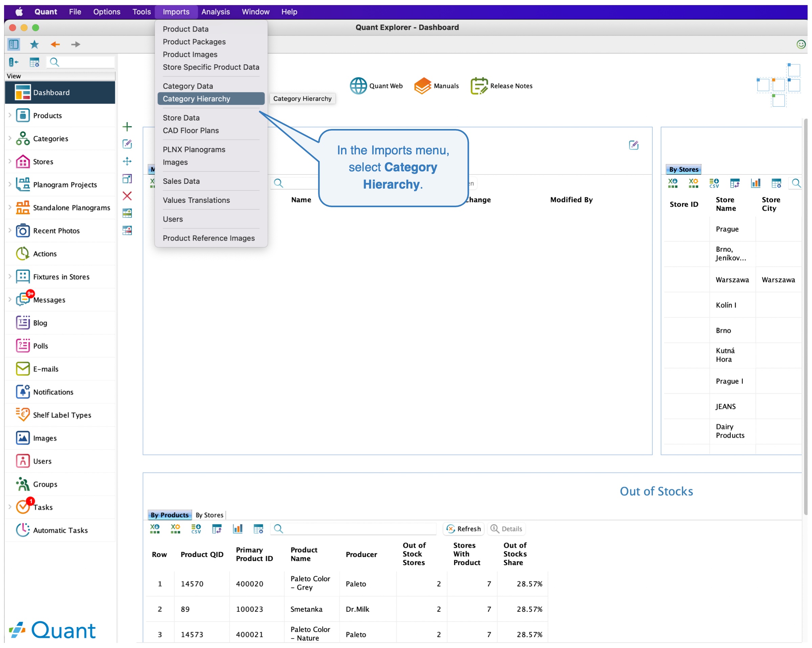
Task: Click the Warszawa store name cell
Action: click(732, 280)
